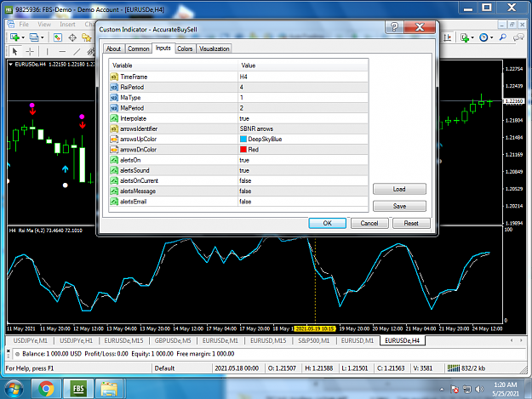Click the EURUSDe,H4 chart title triangle
The image size is (532, 399).
click(x=11, y=64)
